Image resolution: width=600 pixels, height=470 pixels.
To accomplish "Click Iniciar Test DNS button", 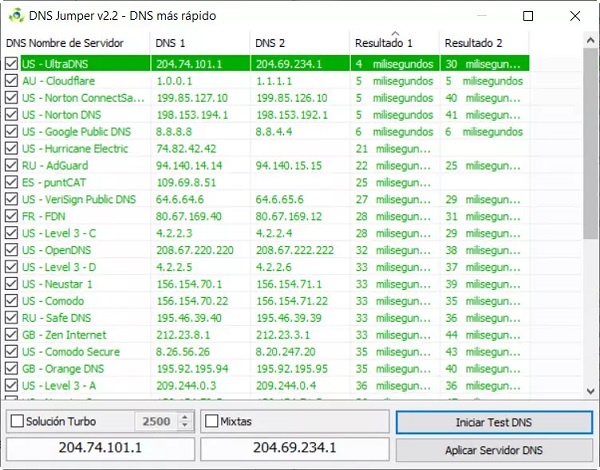I will tap(494, 422).
